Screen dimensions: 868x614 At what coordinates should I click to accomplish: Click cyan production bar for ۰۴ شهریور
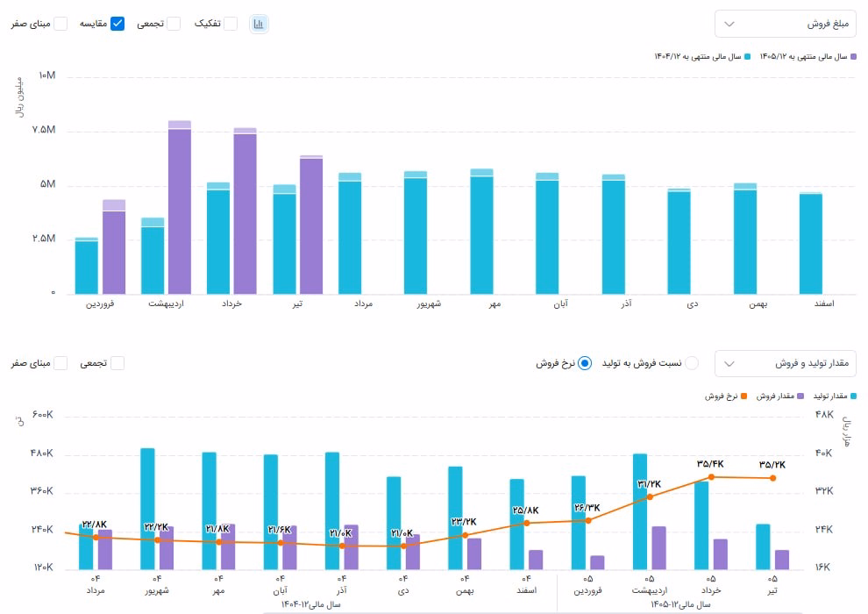point(148,509)
